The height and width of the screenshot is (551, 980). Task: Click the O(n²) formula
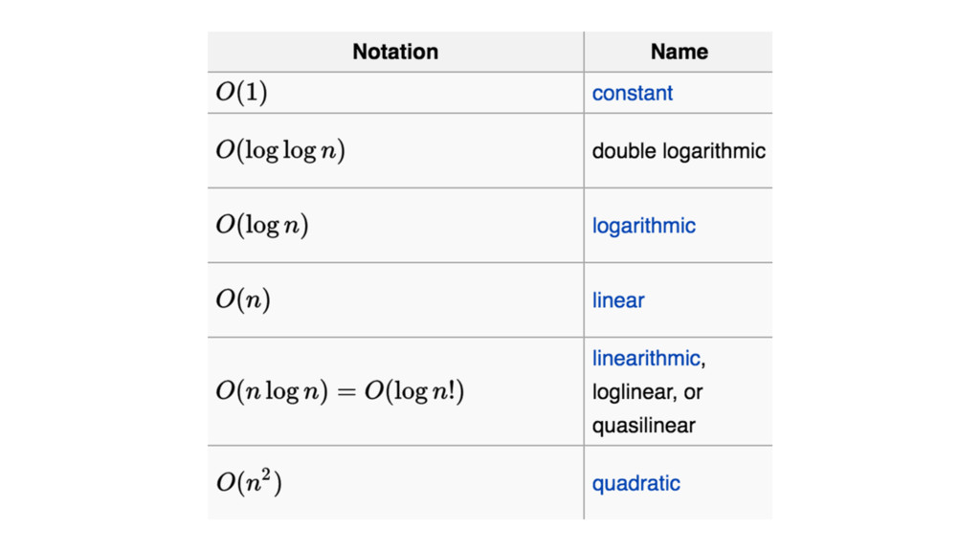click(249, 482)
